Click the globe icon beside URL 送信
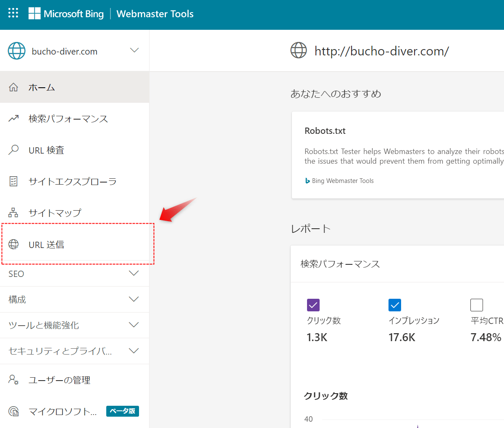The width and height of the screenshot is (504, 428). coord(14,244)
